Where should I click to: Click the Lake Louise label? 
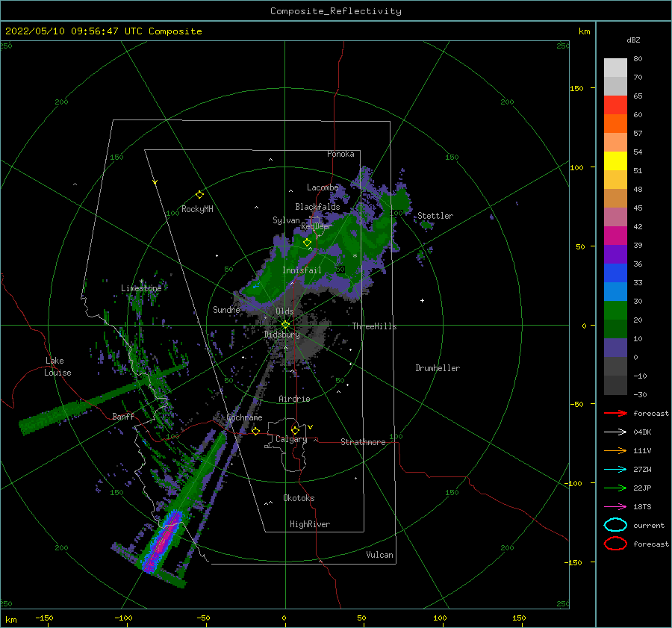click(x=57, y=367)
